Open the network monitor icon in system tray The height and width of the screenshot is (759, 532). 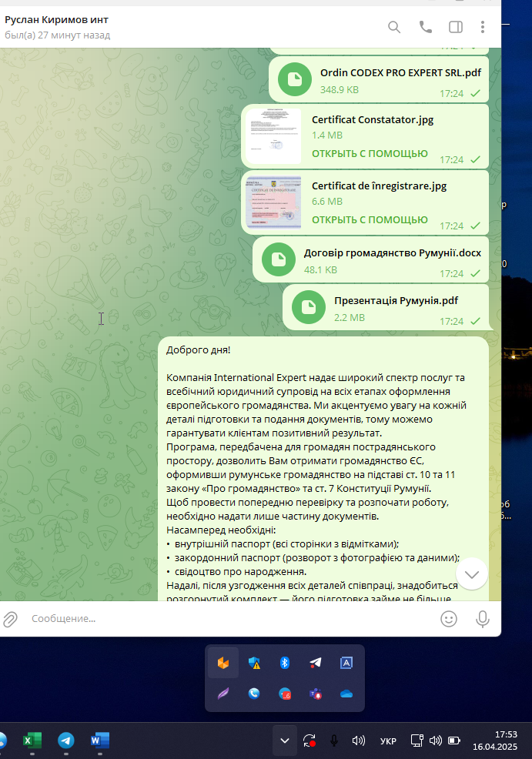[x=417, y=741]
